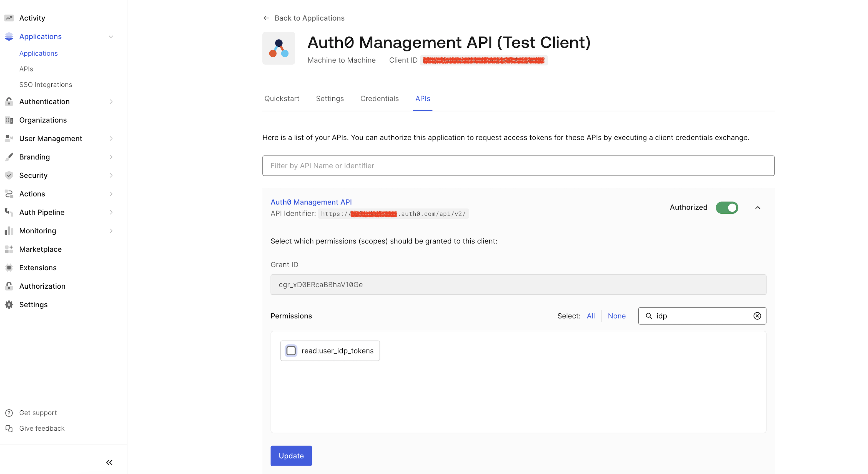Click the Auth0 Management API (Test Client) heading

pyautogui.click(x=449, y=42)
